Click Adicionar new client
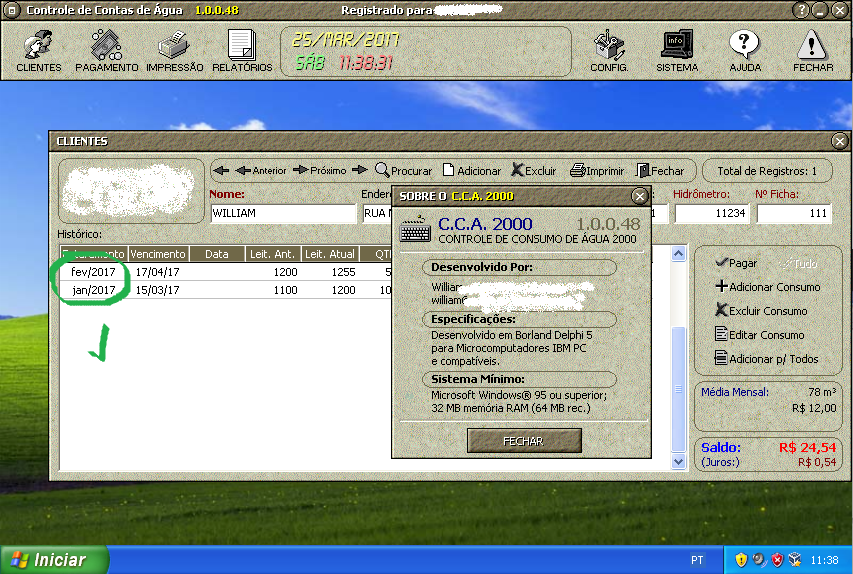This screenshot has width=853, height=574. point(472,170)
